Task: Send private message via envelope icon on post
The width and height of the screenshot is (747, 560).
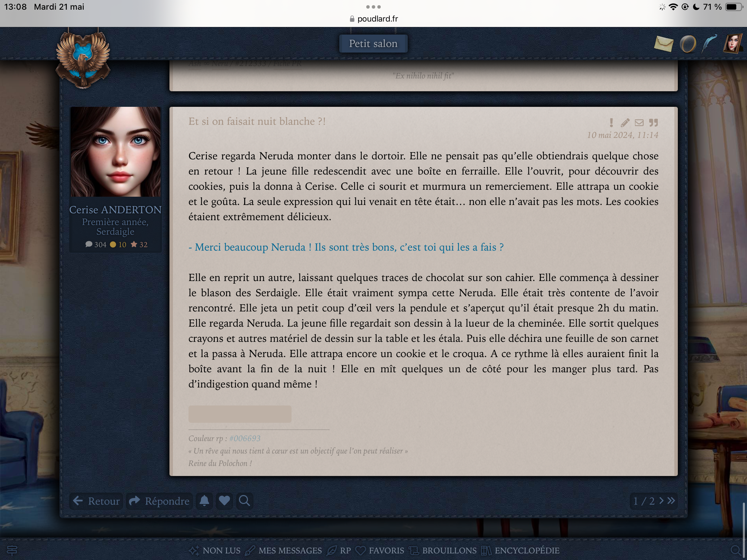Action: [x=639, y=123]
